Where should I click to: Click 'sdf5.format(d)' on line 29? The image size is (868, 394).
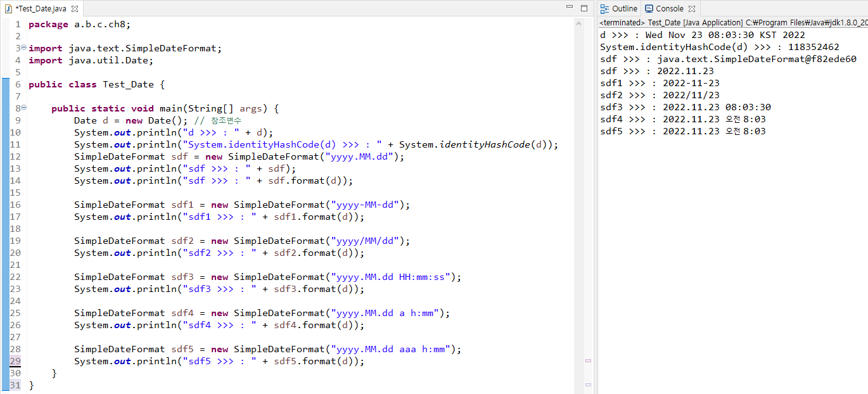click(x=314, y=361)
